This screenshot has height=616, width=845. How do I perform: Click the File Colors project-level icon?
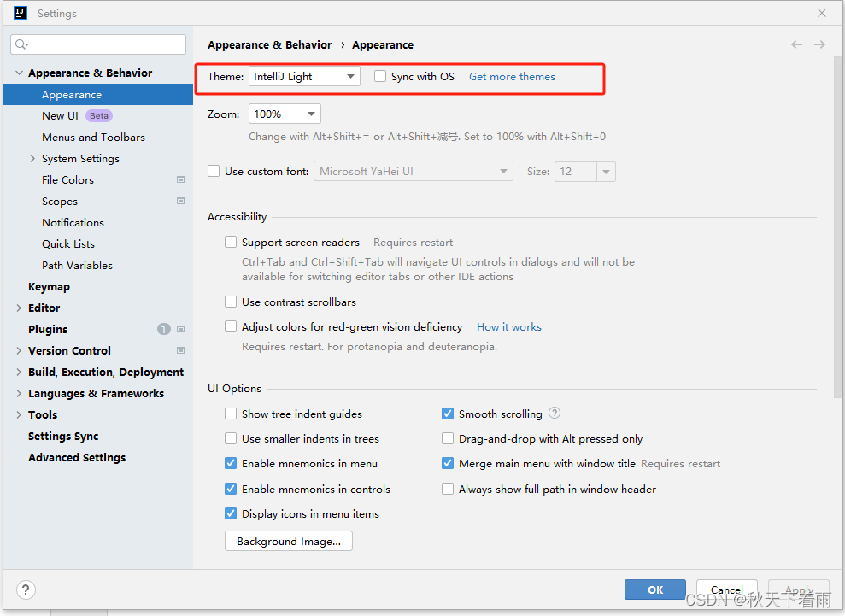coord(180,179)
